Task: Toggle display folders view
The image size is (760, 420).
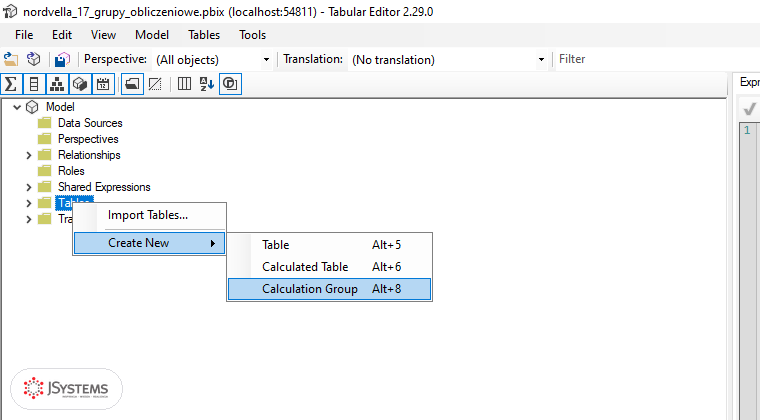Action: tap(132, 84)
